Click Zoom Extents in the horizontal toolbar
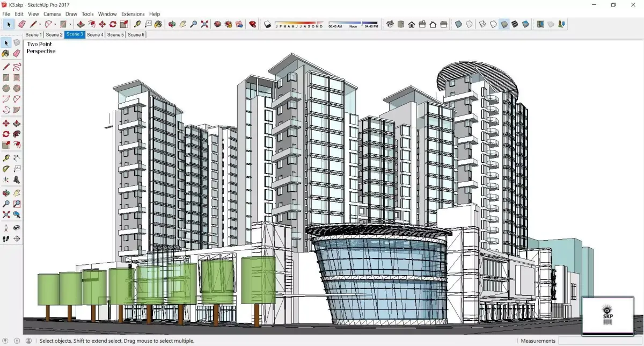This screenshot has height=346, width=644. (204, 24)
